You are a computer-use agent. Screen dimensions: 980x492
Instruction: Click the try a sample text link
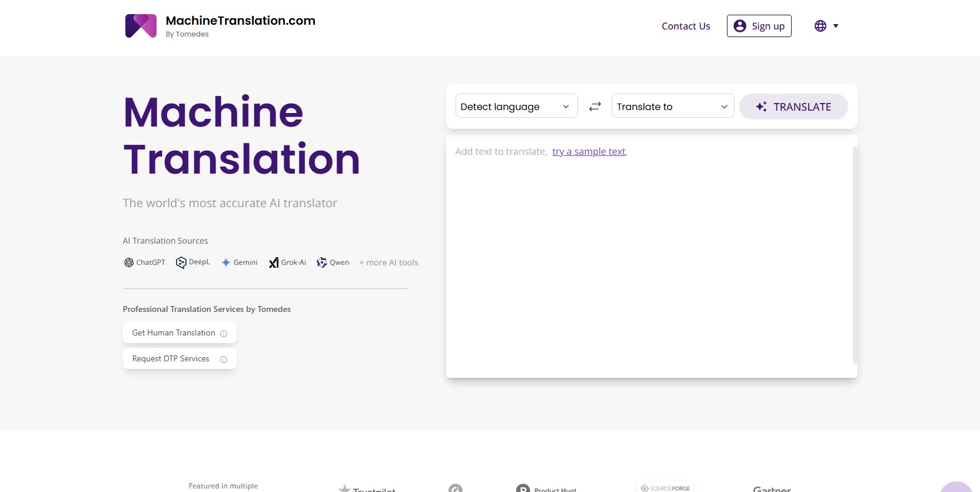click(x=589, y=152)
